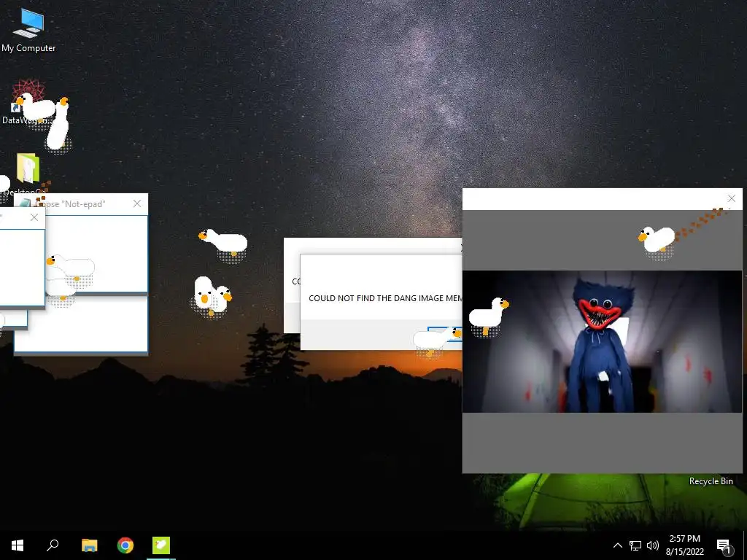Click the 'COULD NOT FIND THE DANG IMAGE' message
The height and width of the screenshot is (560, 747).
(385, 298)
